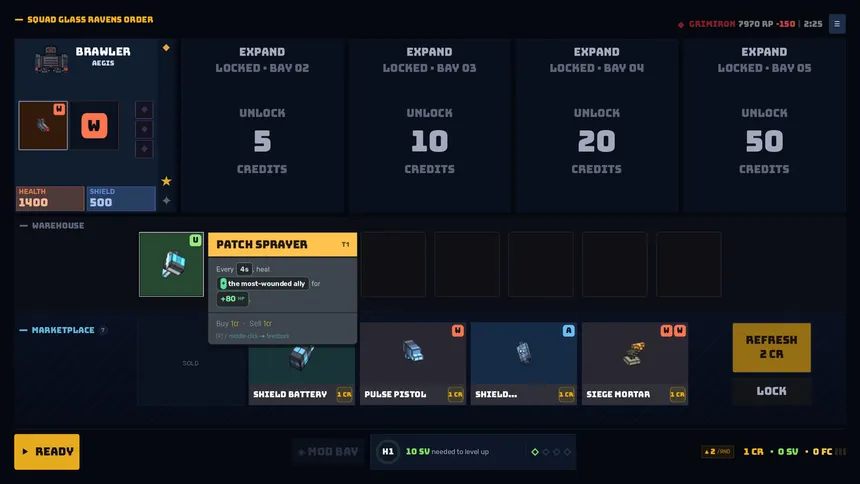860x484 pixels.
Task: Click the A tag badge on Shield card
Action: (568, 330)
